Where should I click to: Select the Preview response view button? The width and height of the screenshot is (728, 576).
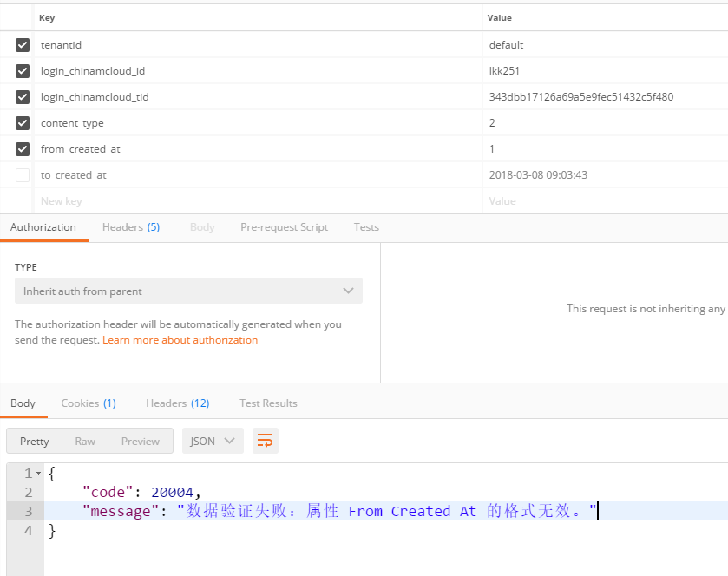click(x=140, y=441)
